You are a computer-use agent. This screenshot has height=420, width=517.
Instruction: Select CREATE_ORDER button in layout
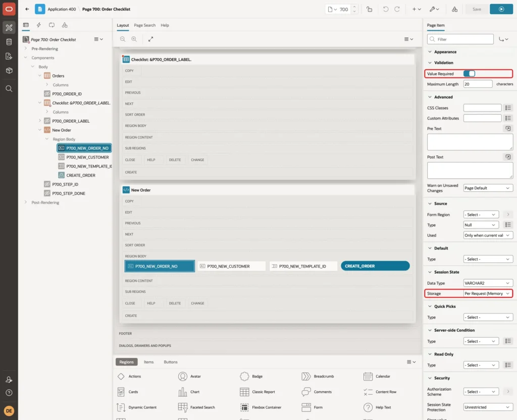pyautogui.click(x=375, y=266)
